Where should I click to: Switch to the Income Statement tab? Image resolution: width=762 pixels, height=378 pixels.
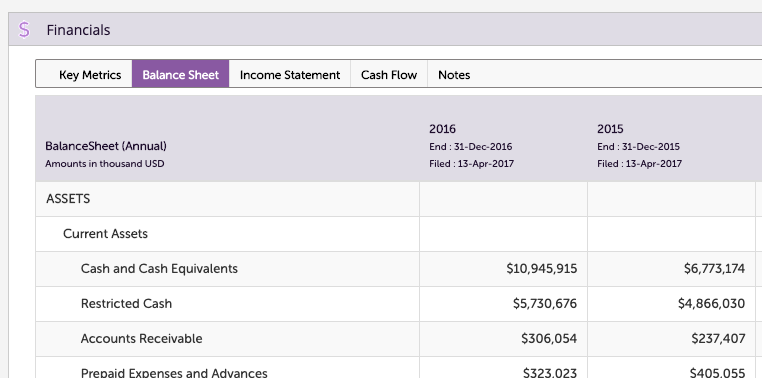tap(290, 75)
